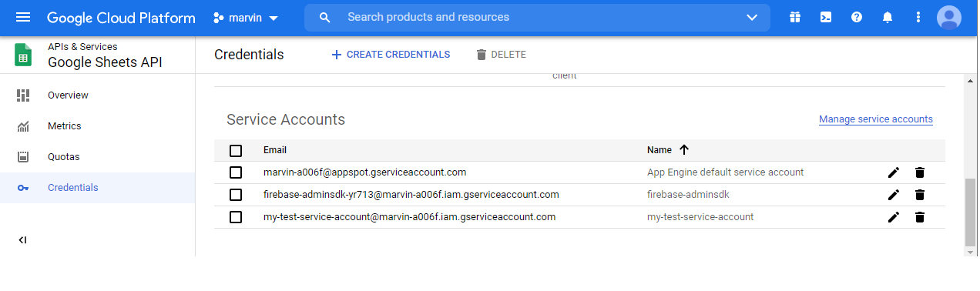980x291 pixels.
Task: Open the three-dot settings menu
Action: pos(918,17)
